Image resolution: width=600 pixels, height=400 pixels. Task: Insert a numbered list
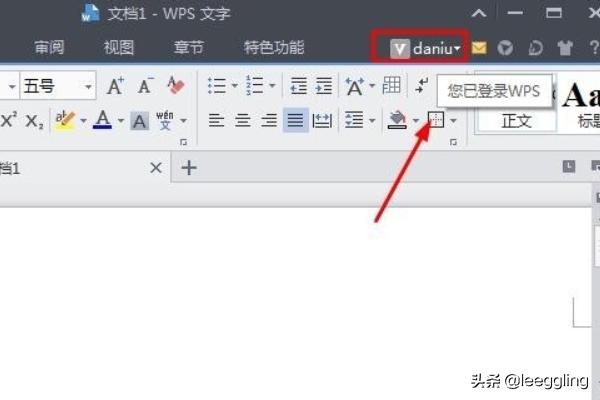pyautogui.click(x=254, y=85)
